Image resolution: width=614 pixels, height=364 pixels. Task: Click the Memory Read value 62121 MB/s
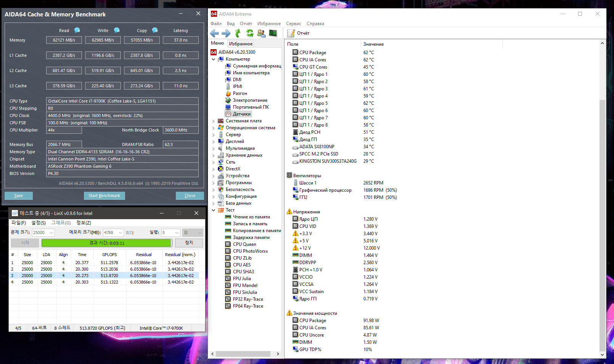(x=64, y=40)
